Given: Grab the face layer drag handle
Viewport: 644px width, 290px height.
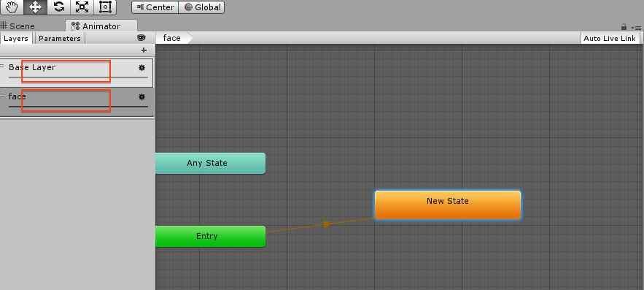Looking at the screenshot, I should 2,96.
